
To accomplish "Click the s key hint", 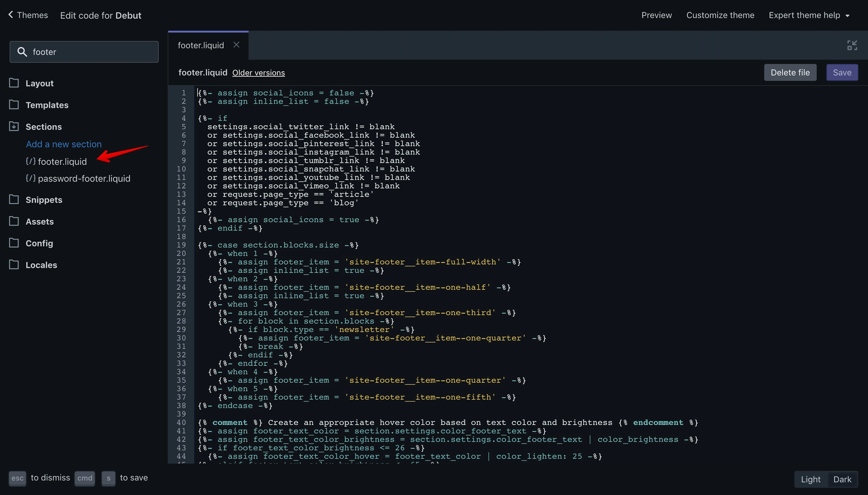I will coord(108,478).
